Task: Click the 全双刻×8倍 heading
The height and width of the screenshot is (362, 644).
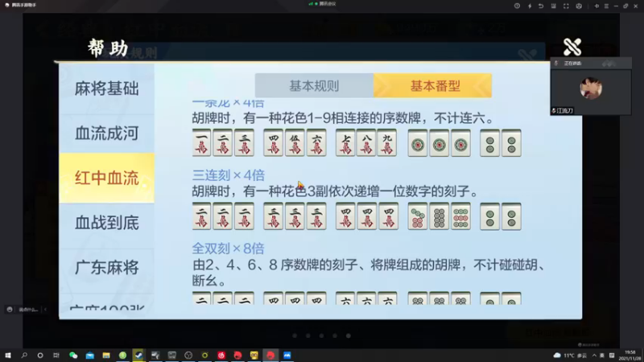Action: 229,249
